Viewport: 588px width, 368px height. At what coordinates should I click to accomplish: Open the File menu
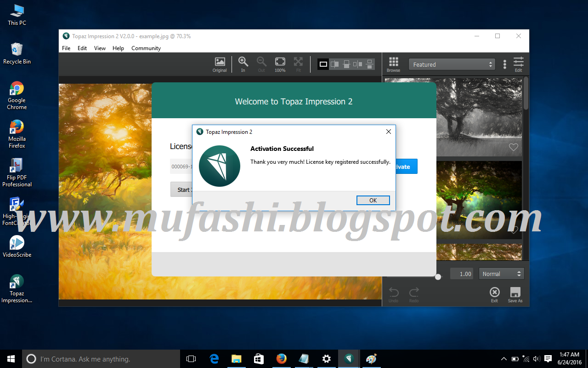click(66, 48)
